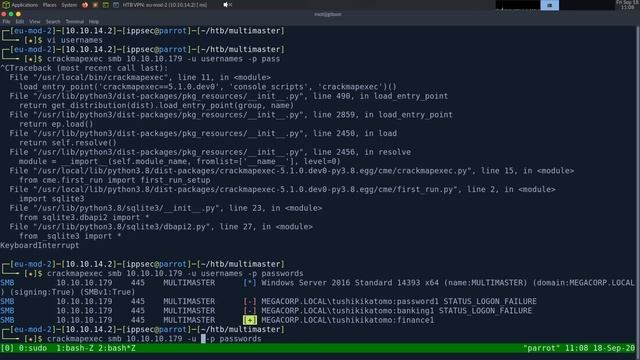This screenshot has width=640, height=360.
Task: Click '"parrot" 11:08 18-Sep-20' tmux status text
Action: (x=579, y=348)
